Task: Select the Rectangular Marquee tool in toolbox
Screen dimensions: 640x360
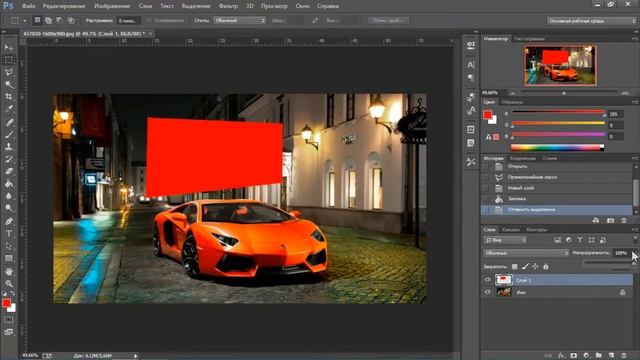Action: click(x=9, y=60)
